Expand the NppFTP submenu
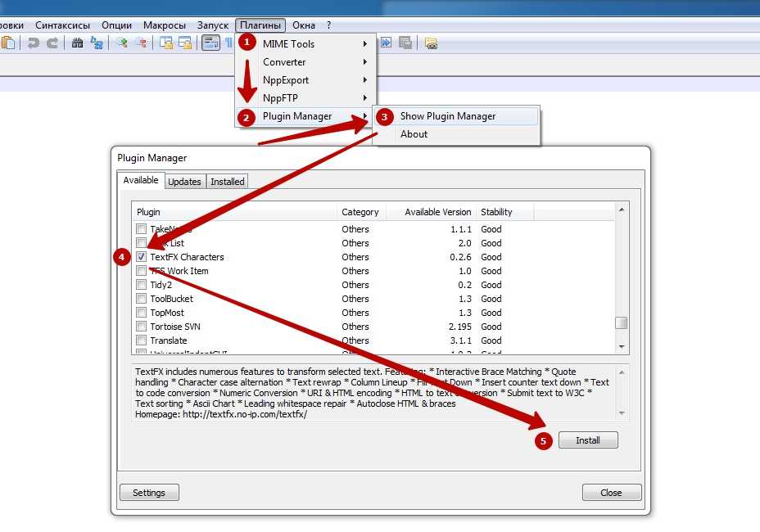The height and width of the screenshot is (532, 760). pos(305,98)
